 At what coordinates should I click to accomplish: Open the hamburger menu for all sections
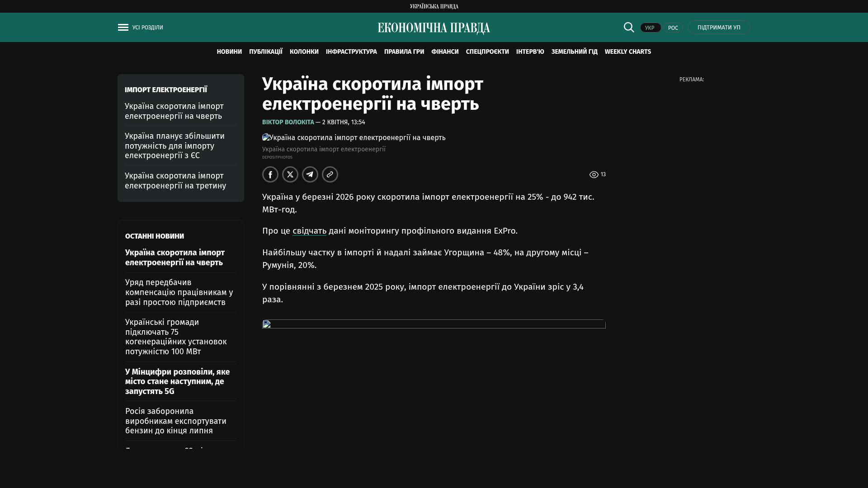(x=123, y=28)
